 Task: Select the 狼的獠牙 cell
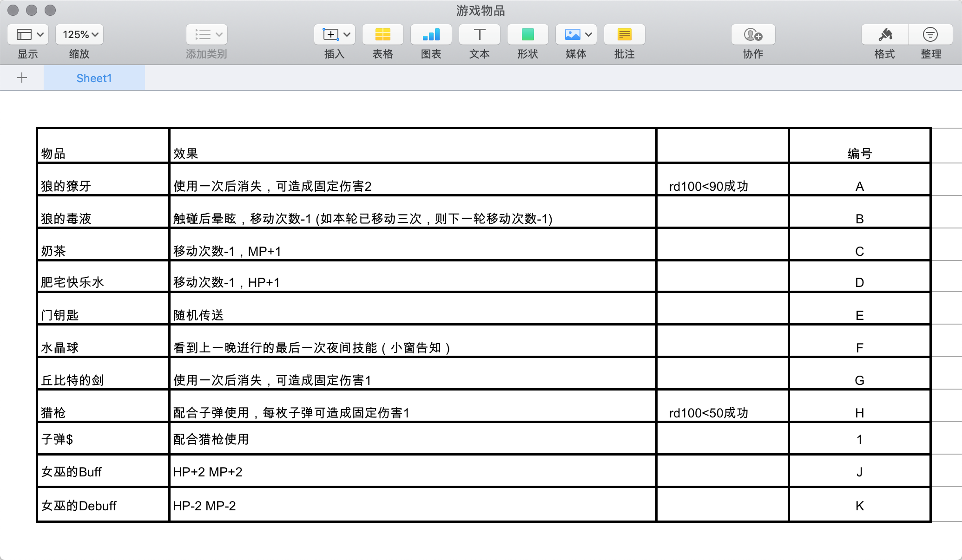point(103,179)
